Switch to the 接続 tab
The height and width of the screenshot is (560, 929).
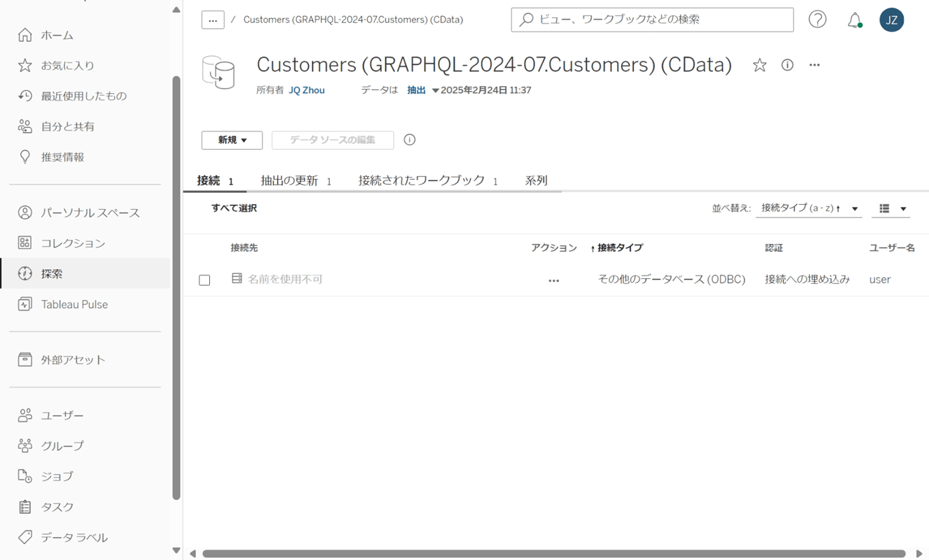pos(215,180)
